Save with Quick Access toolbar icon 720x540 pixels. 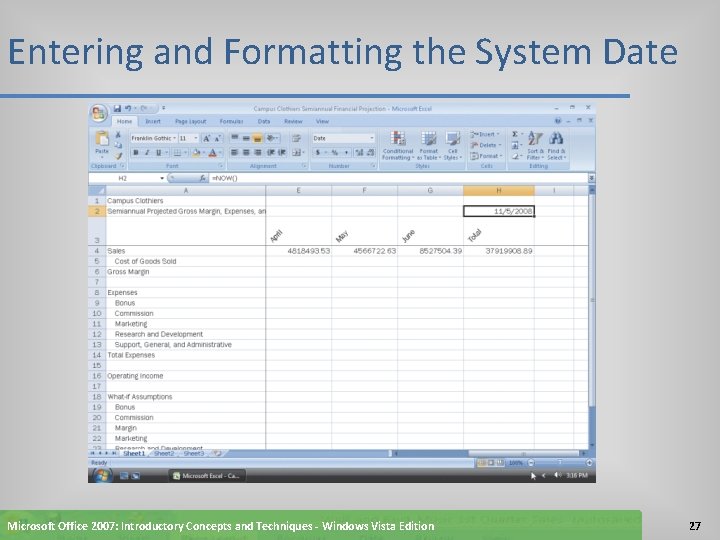pos(117,108)
